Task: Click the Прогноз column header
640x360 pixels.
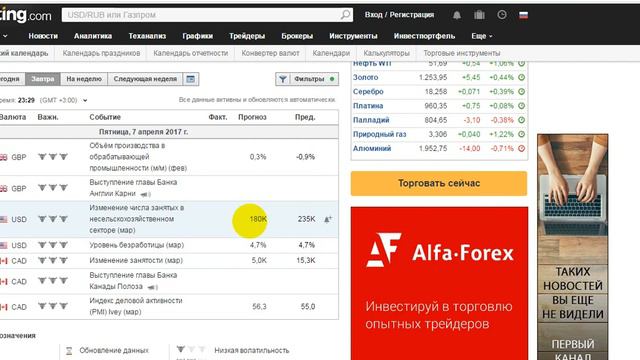Action: [x=252, y=117]
